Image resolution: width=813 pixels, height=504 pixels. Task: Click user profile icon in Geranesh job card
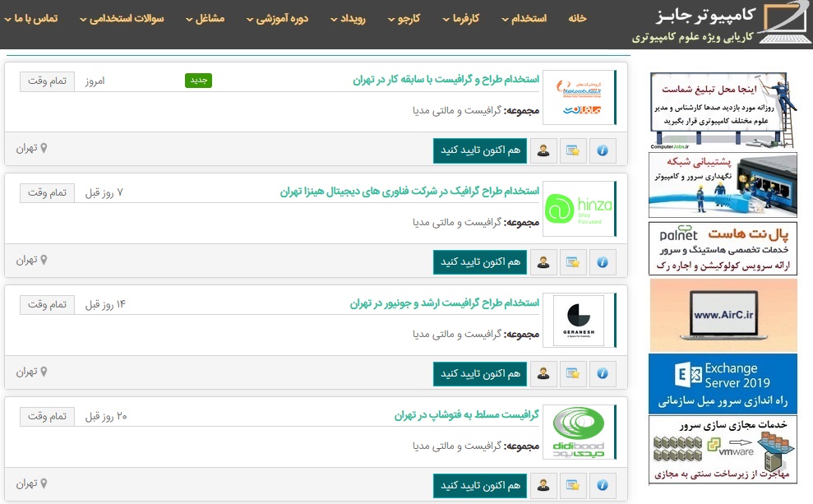click(x=543, y=374)
